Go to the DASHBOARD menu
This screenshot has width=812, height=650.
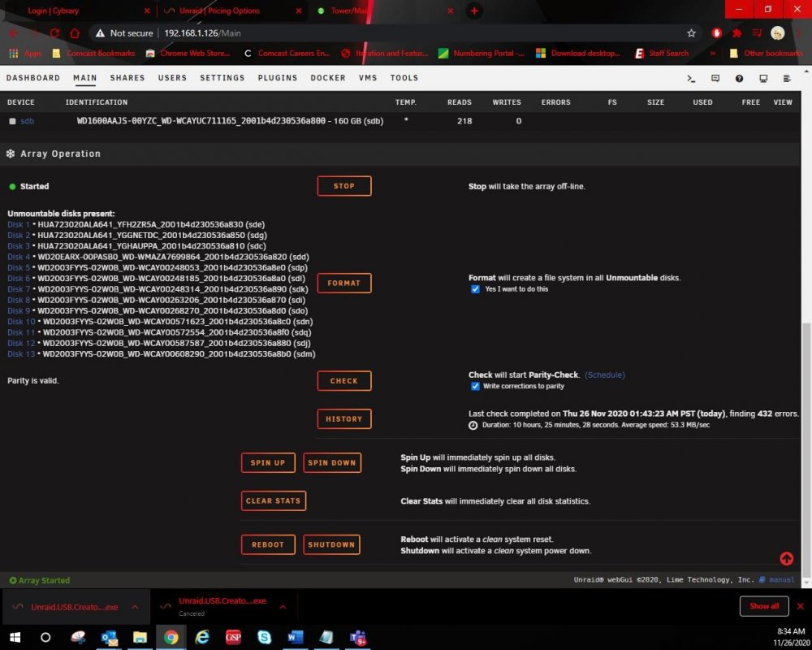33,78
